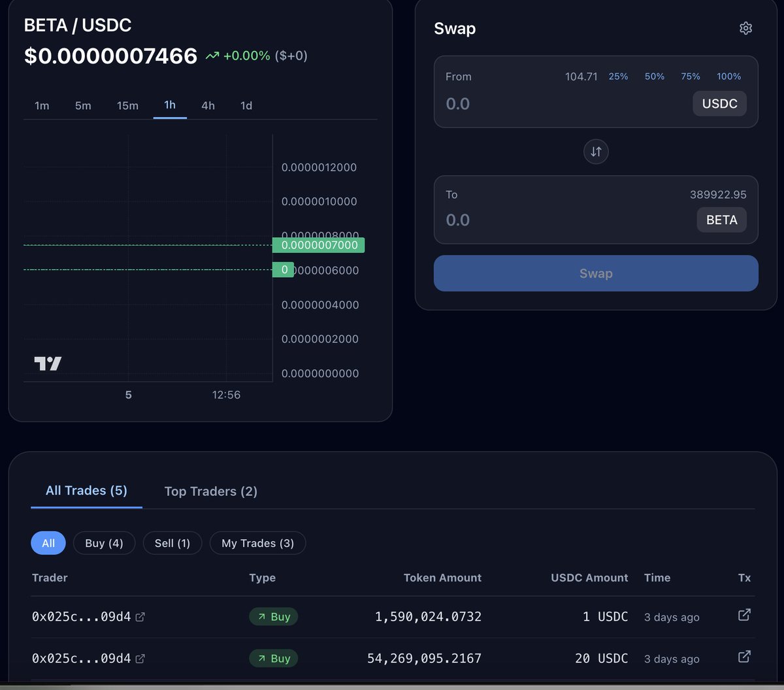This screenshot has height=690, width=784.
Task: Click the USDC Amount column header
Action: pos(589,578)
